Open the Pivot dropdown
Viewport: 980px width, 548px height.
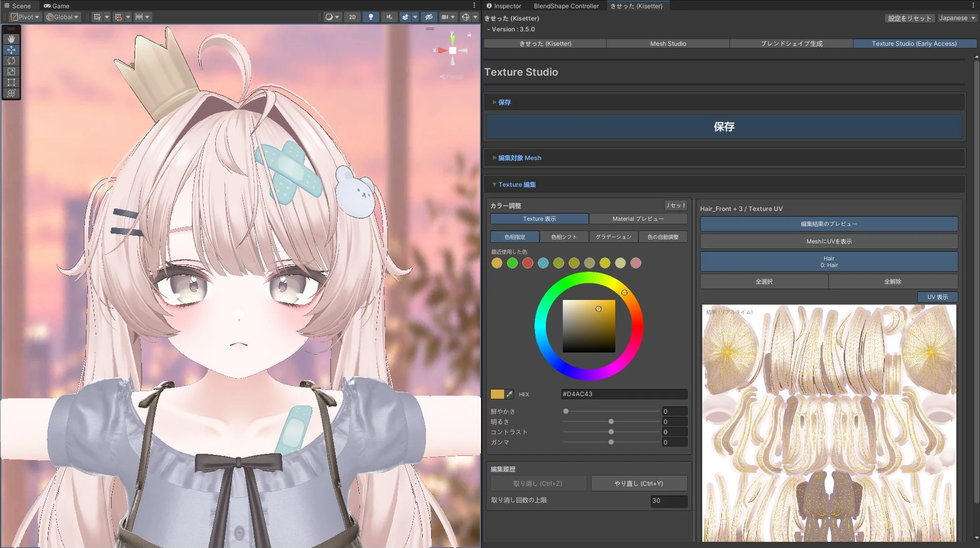point(25,17)
